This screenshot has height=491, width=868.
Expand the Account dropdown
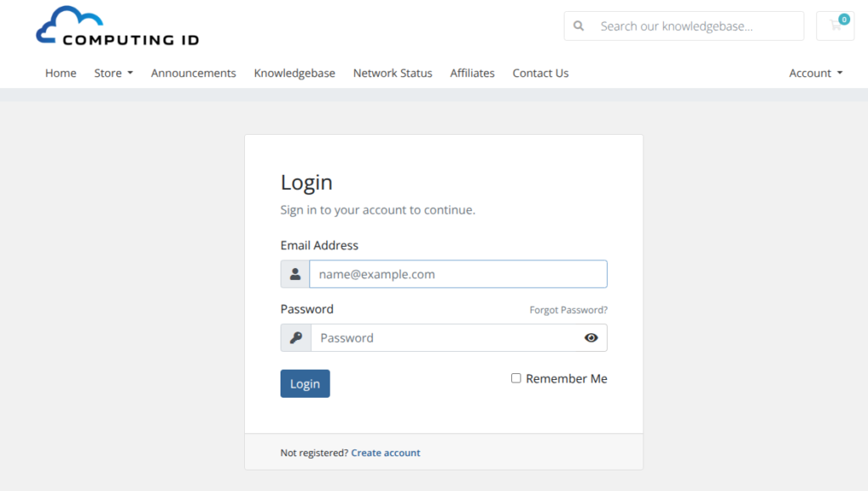point(814,73)
